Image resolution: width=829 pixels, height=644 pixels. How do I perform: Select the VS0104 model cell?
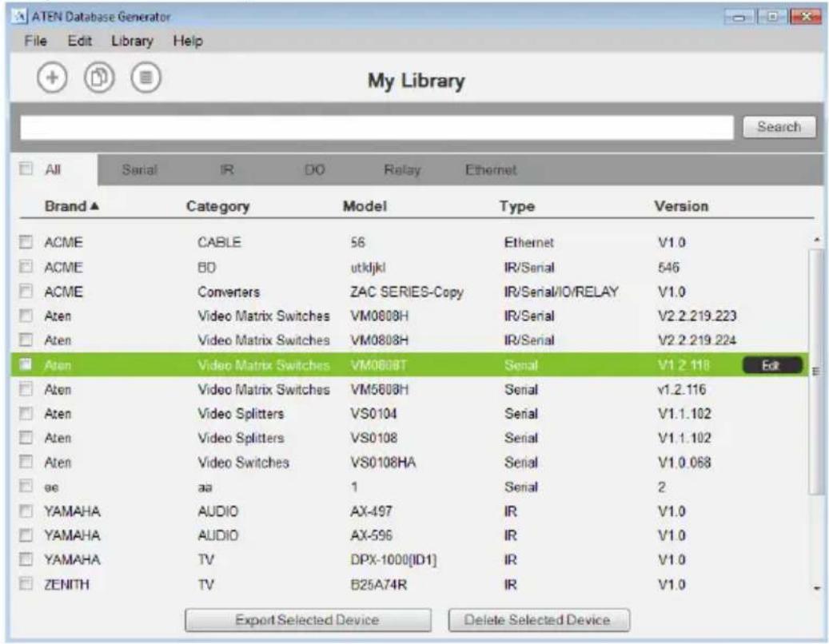click(373, 414)
